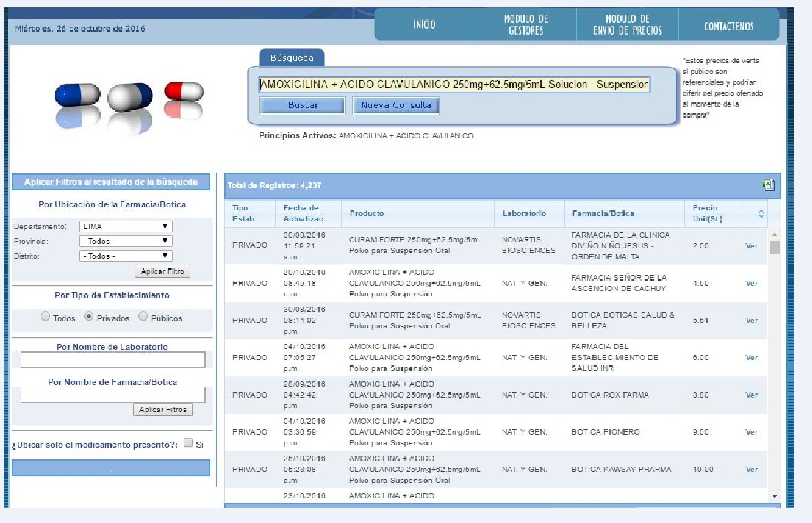This screenshot has width=812, height=523.
Task: Click Ver link for Botica Roxifarma
Action: [x=751, y=395]
